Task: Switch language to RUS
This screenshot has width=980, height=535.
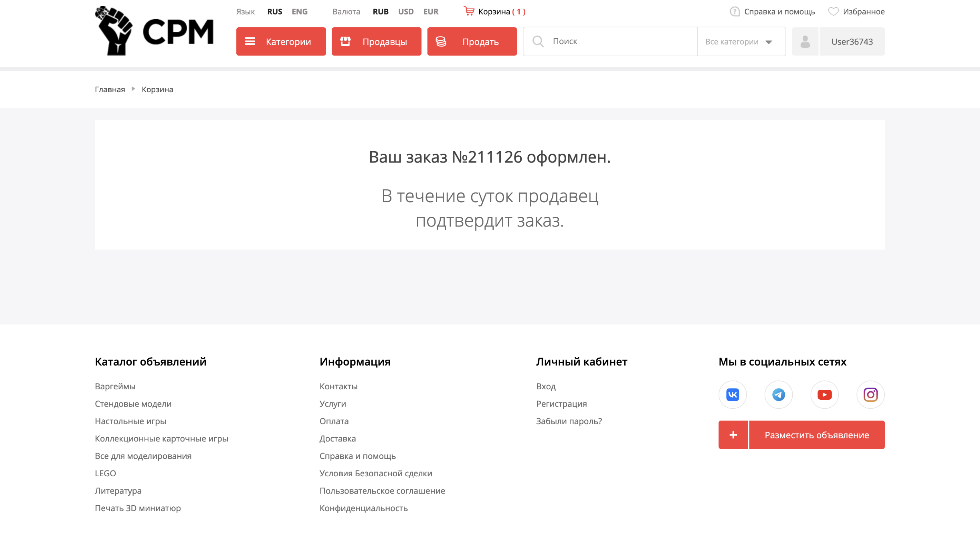Action: 275,11
